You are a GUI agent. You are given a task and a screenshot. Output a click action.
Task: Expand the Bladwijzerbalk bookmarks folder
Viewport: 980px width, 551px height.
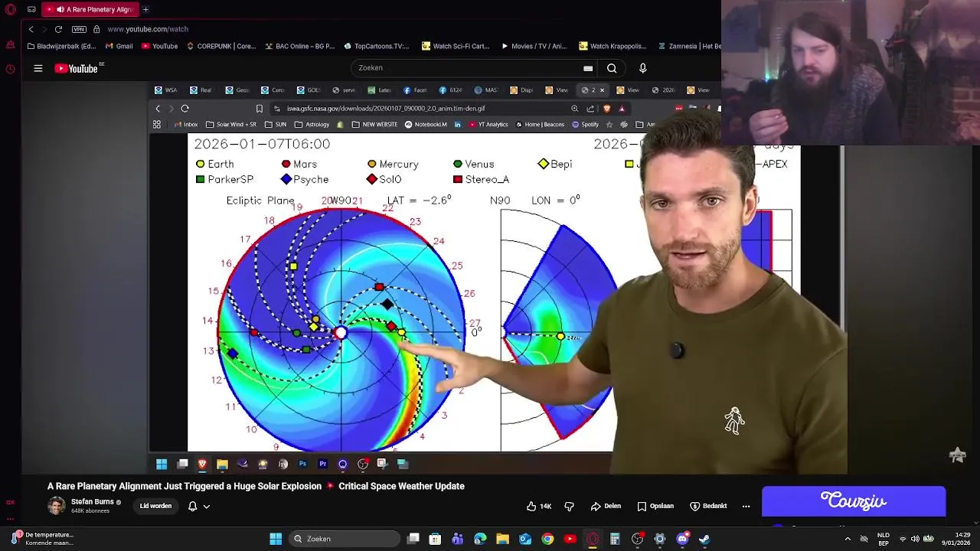click(x=61, y=46)
